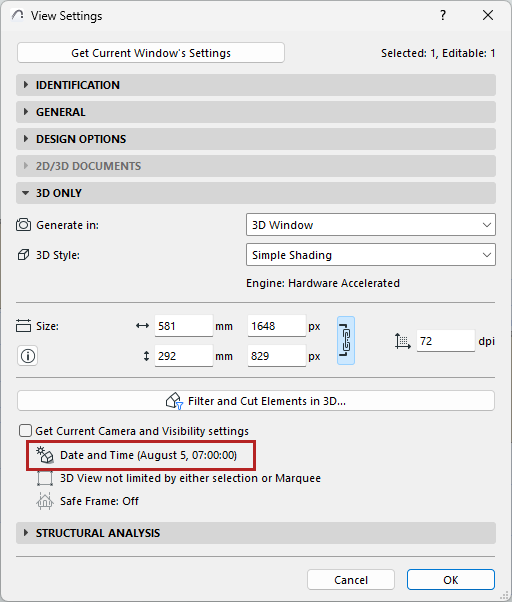Toggle the size proportion chain link icon

pos(346,341)
